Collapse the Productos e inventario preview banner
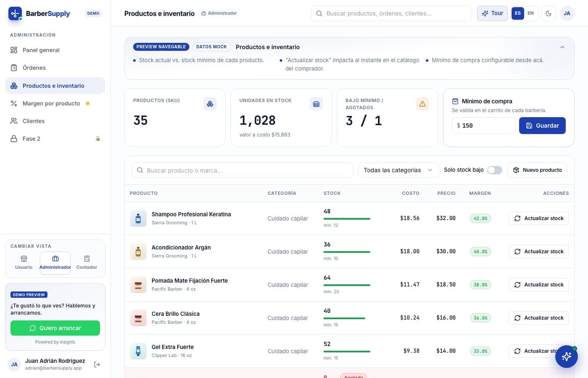588x378 pixels. tap(562, 47)
